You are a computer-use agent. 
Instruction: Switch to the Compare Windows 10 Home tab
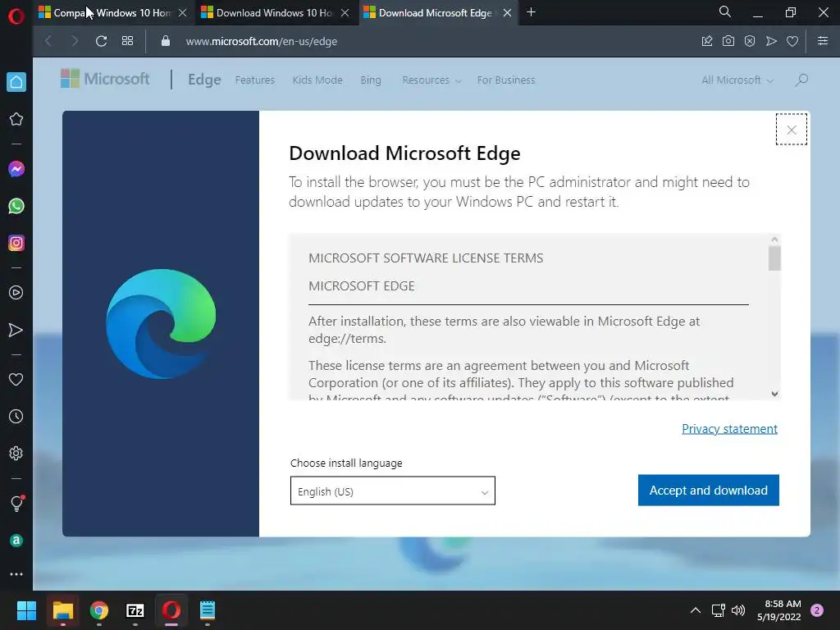pyautogui.click(x=112, y=13)
